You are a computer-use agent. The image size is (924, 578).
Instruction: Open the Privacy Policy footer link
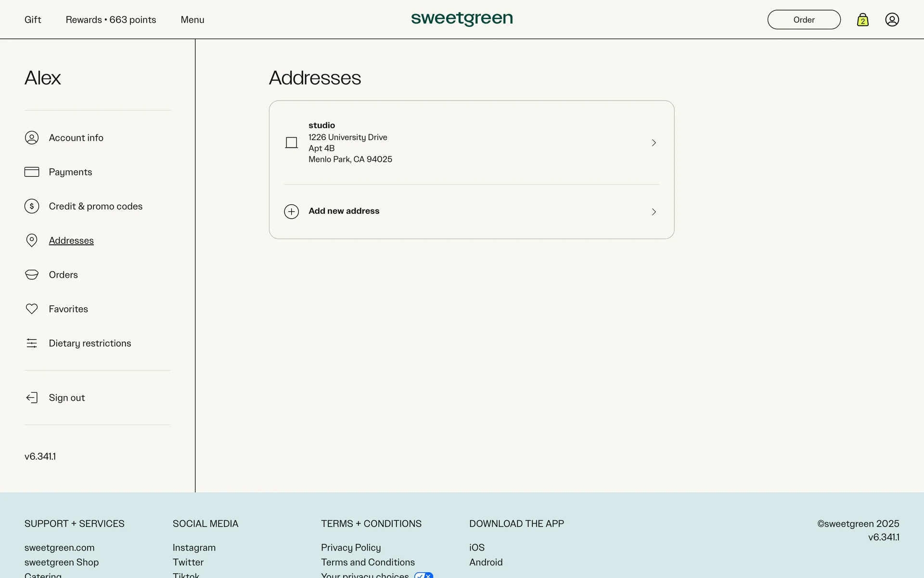coord(350,548)
